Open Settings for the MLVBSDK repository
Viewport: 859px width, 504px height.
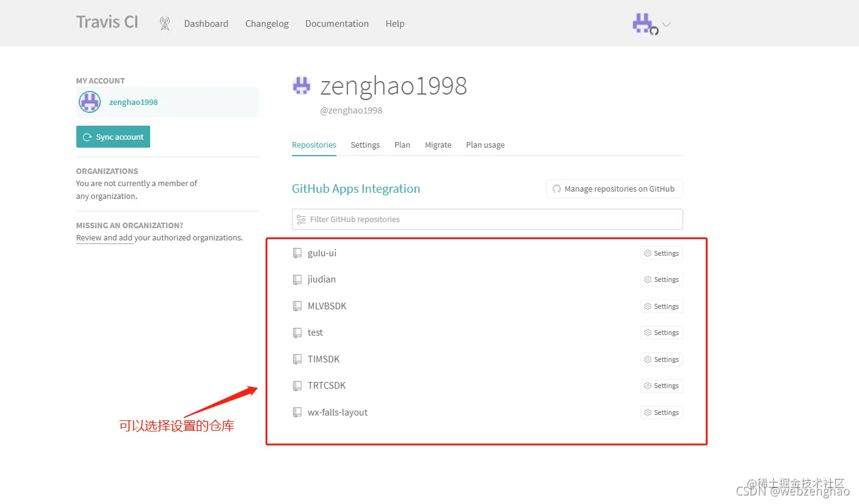click(x=662, y=306)
